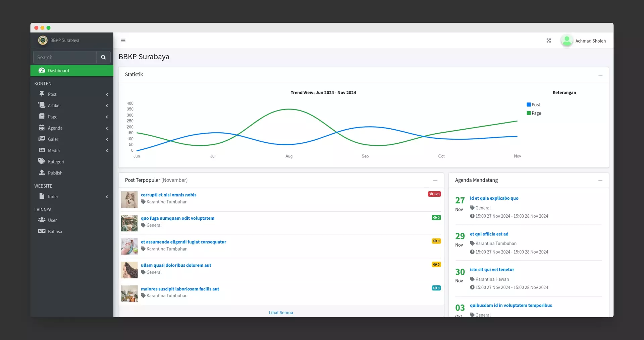
Task: Toggle the Post series in chart legend
Action: click(533, 105)
